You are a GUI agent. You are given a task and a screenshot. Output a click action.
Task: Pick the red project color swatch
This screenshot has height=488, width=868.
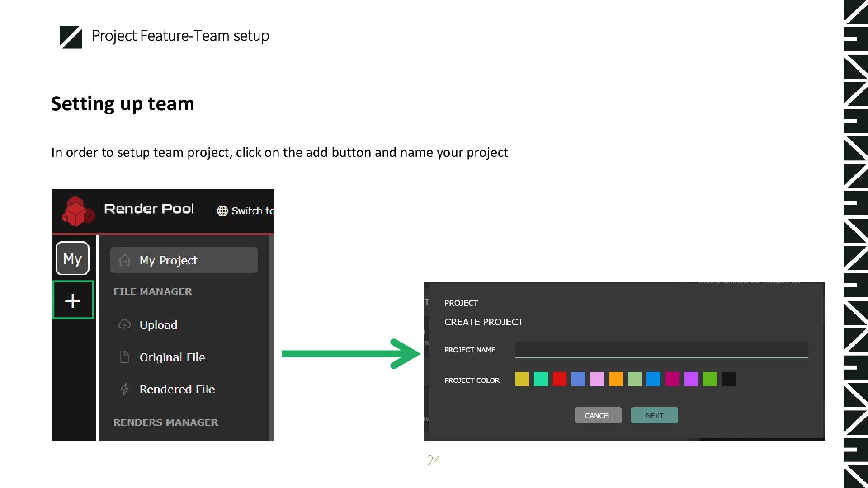[x=559, y=379]
